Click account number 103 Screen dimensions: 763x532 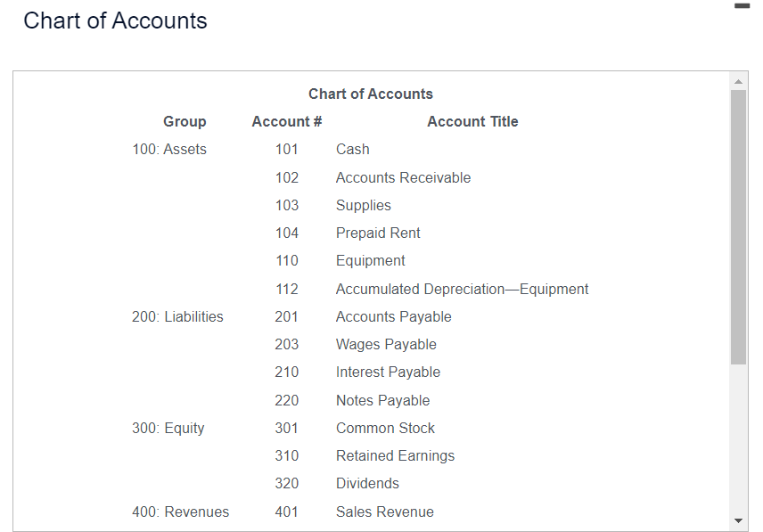pos(287,205)
